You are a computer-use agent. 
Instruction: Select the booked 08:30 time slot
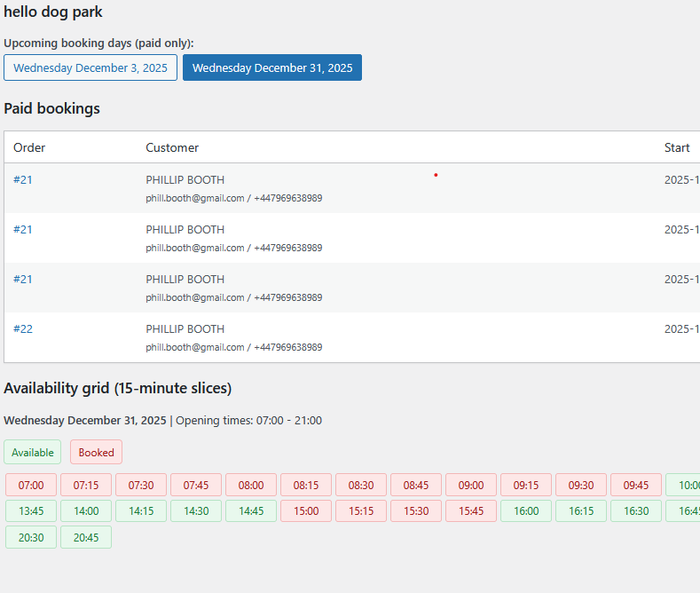[361, 485]
